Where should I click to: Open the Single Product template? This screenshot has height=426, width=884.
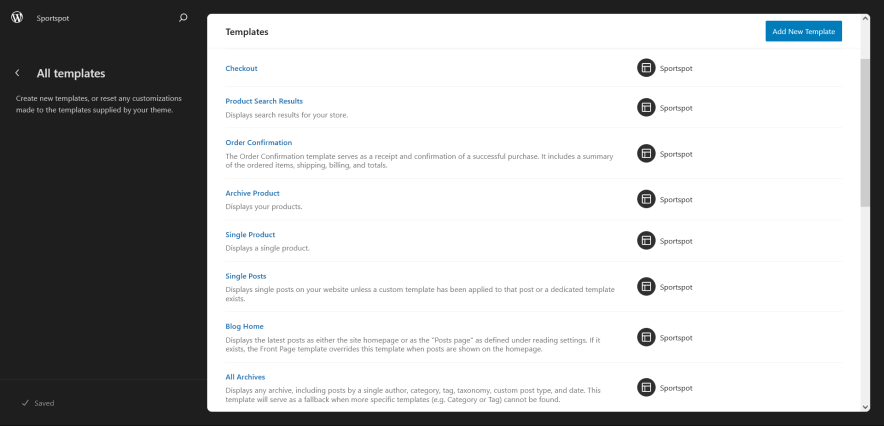[x=250, y=234]
